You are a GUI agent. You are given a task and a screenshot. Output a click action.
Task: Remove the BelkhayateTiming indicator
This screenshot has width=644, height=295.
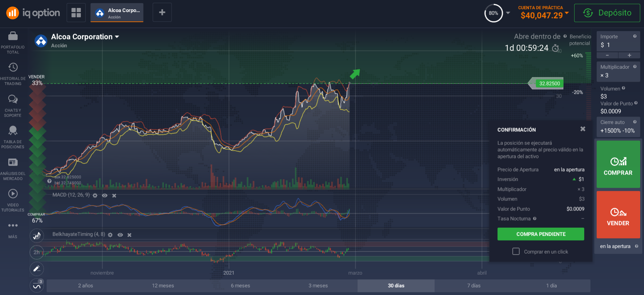[x=129, y=235]
